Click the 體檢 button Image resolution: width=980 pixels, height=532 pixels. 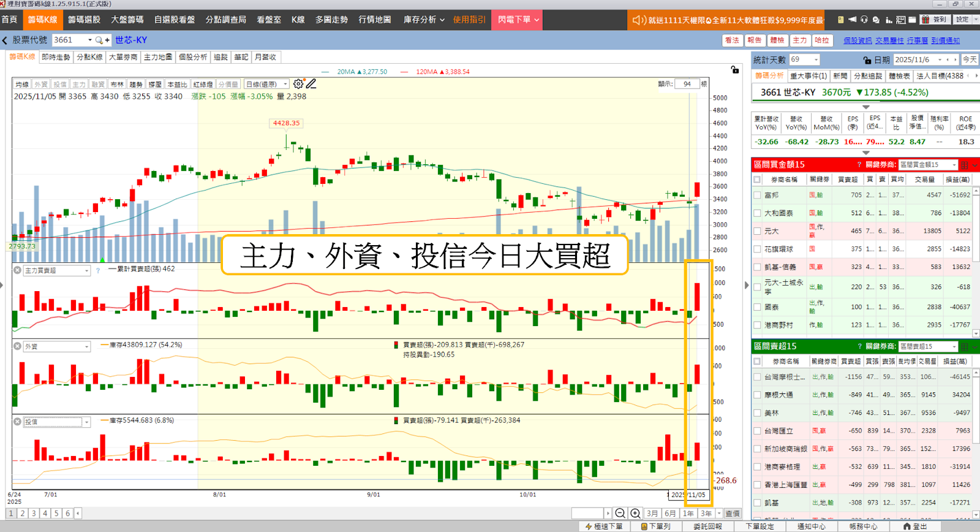pyautogui.click(x=777, y=40)
